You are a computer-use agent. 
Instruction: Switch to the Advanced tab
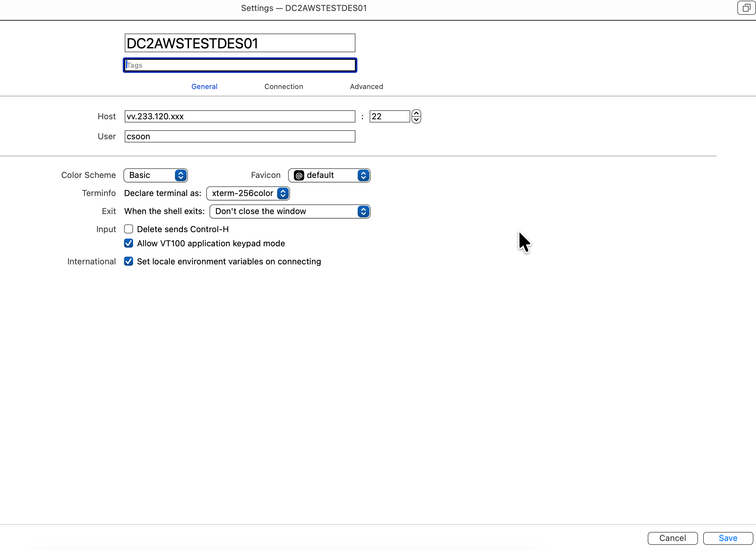(x=366, y=87)
